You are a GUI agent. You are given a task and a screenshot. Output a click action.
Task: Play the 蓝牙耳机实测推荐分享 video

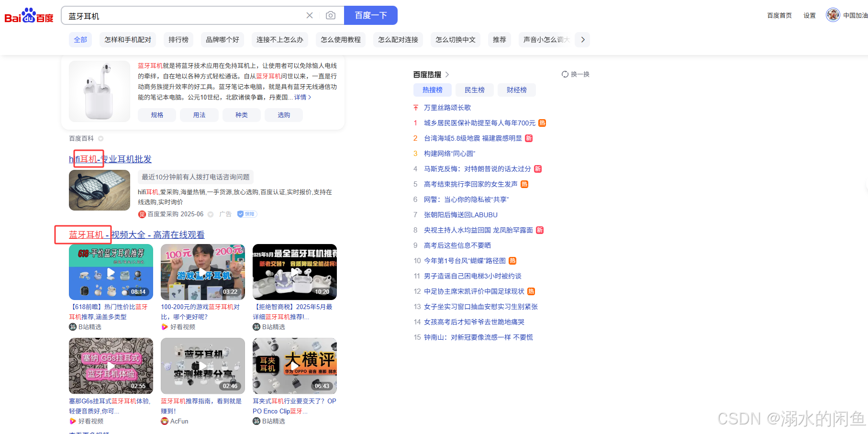click(x=203, y=366)
